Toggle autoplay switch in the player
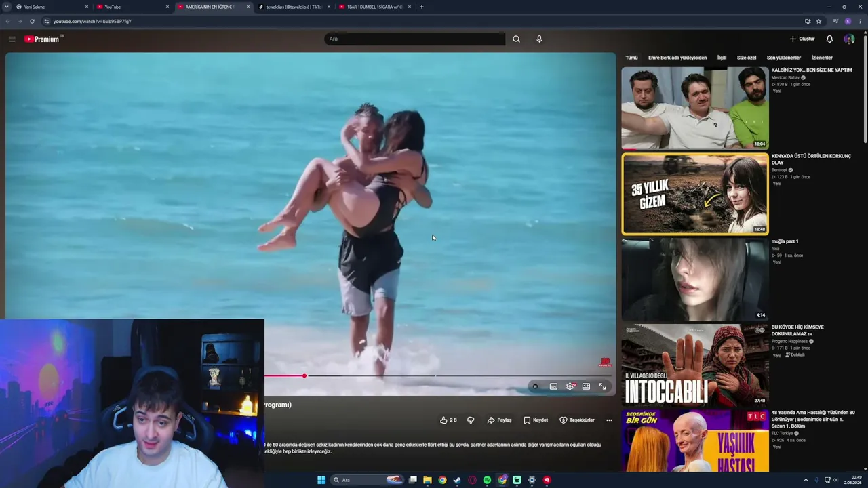868x488 pixels. point(535,386)
